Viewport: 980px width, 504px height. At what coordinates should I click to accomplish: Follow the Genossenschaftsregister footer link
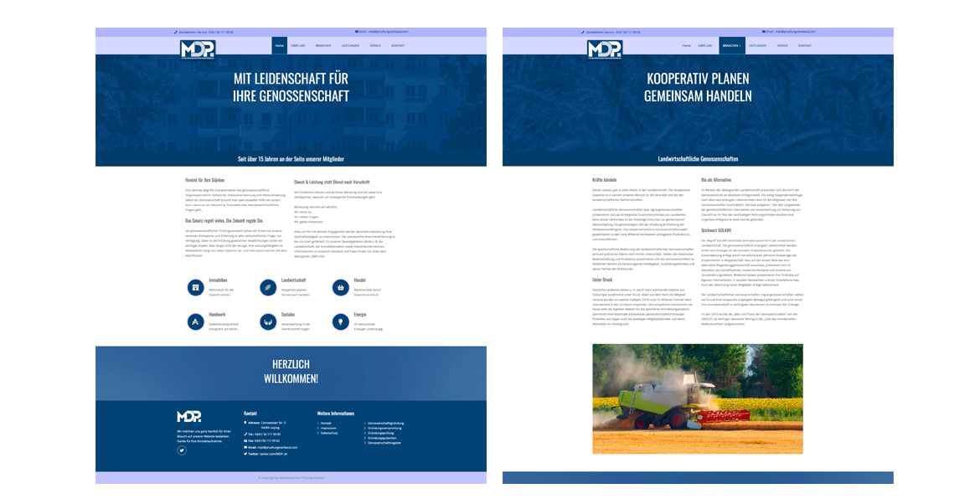point(384,443)
